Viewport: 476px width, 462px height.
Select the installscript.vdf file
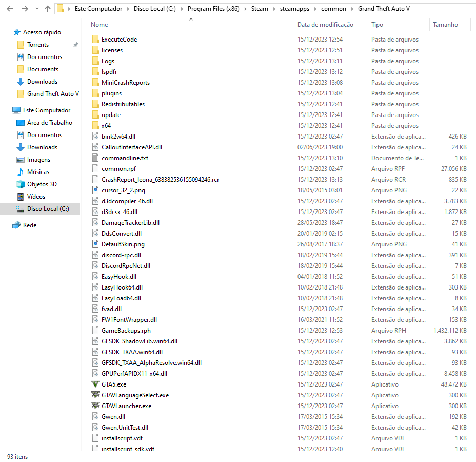tap(122, 438)
